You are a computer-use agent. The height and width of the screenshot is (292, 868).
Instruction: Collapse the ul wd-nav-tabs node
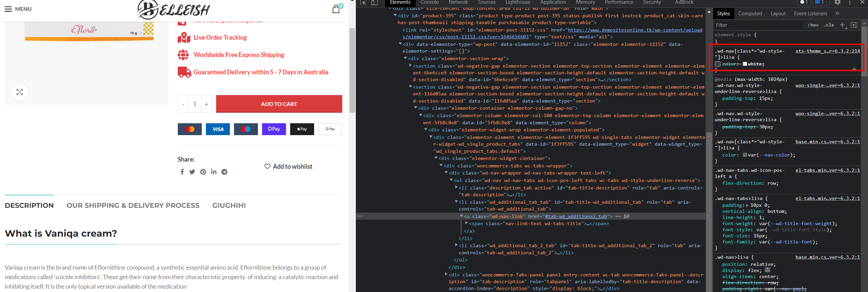451,180
